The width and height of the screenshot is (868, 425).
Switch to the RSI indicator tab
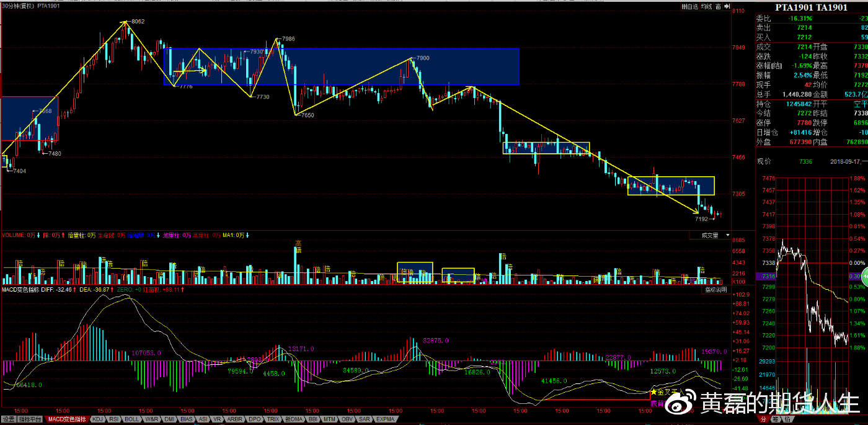pos(114,420)
